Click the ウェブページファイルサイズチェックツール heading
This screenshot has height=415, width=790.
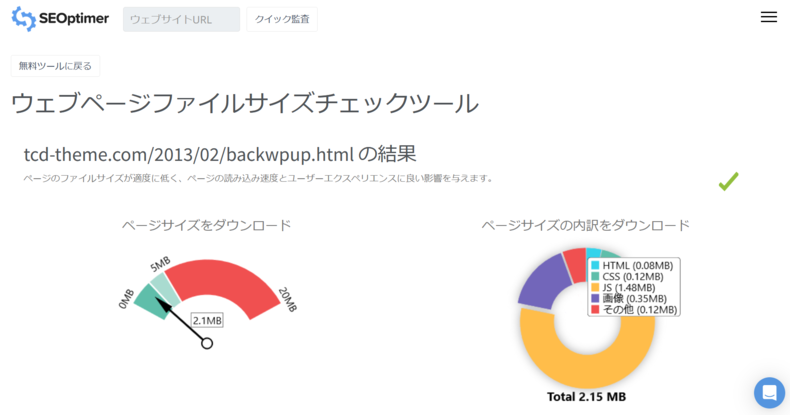click(245, 103)
